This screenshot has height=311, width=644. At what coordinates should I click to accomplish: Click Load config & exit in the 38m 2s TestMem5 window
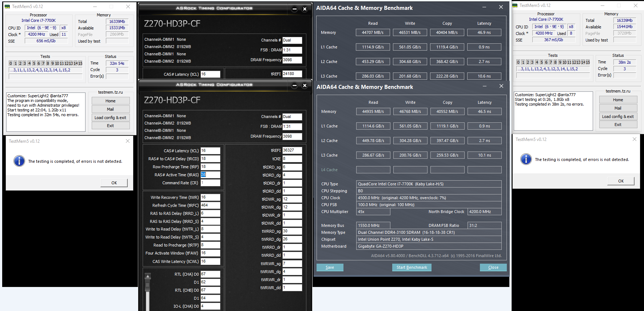point(618,117)
